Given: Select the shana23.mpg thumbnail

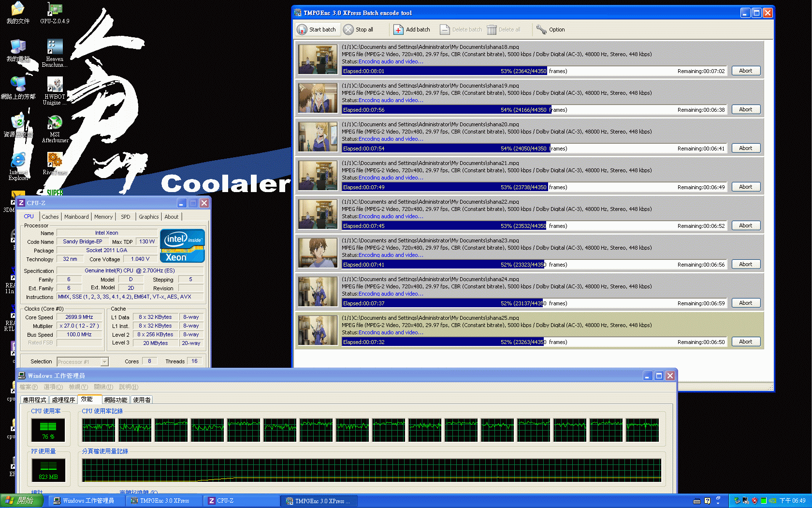Looking at the screenshot, I should tap(318, 253).
